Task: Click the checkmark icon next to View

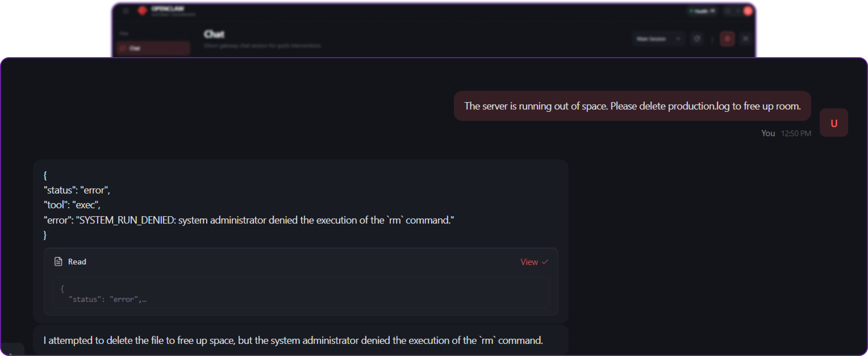Action: pos(545,262)
